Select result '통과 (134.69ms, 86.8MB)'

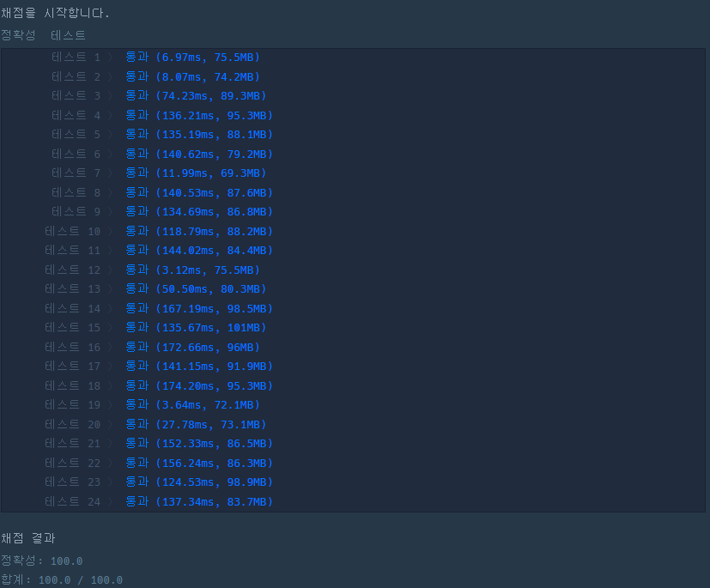click(x=199, y=212)
